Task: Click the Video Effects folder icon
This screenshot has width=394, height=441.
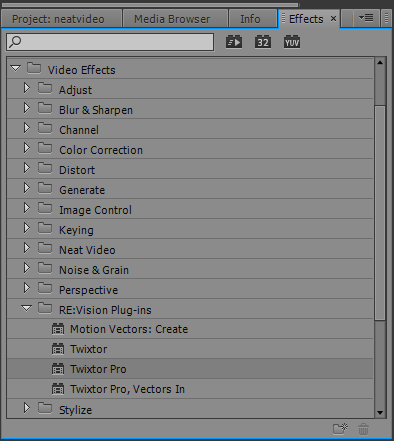Action: [x=34, y=68]
